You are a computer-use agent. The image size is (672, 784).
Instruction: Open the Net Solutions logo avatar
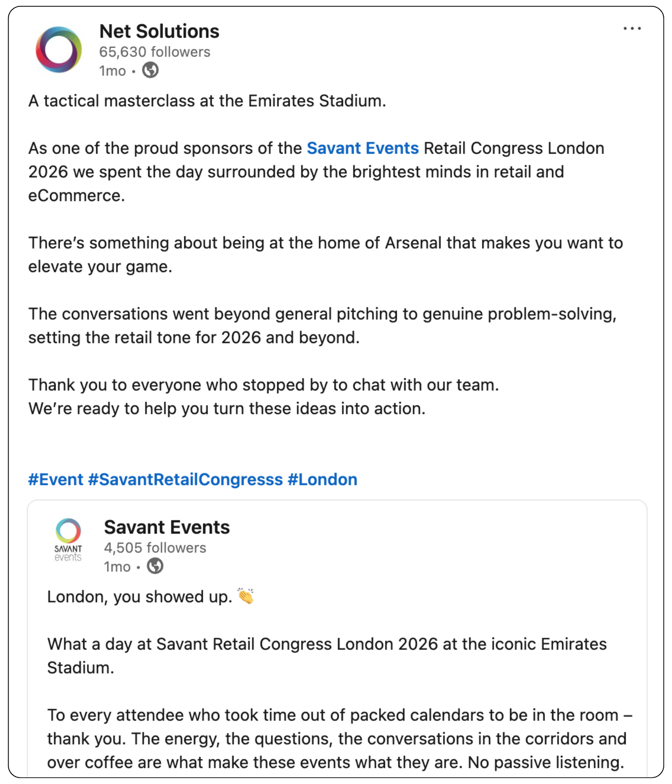[x=59, y=50]
